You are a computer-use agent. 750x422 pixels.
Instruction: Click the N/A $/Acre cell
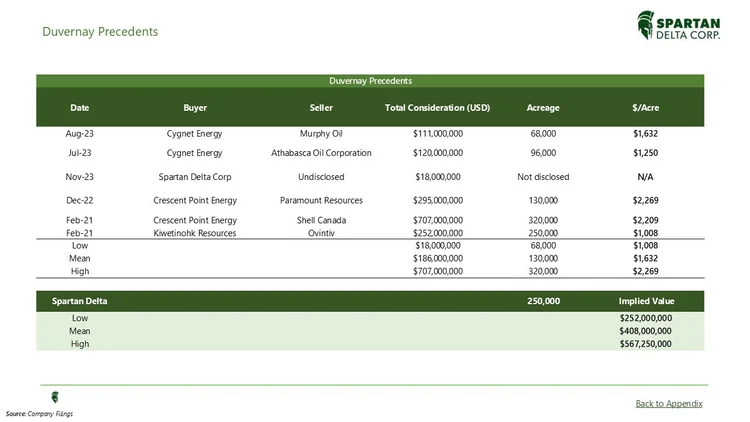click(645, 177)
